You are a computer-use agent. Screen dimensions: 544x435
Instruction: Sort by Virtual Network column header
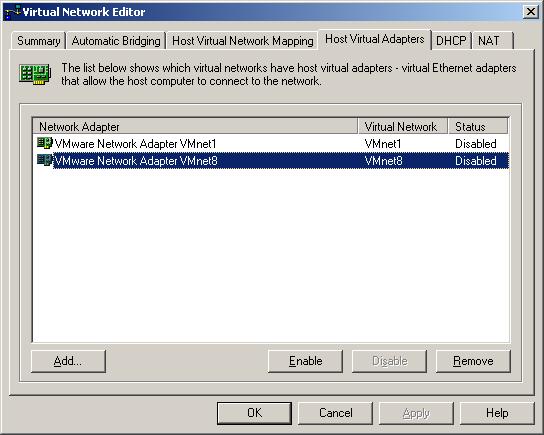pyautogui.click(x=402, y=126)
